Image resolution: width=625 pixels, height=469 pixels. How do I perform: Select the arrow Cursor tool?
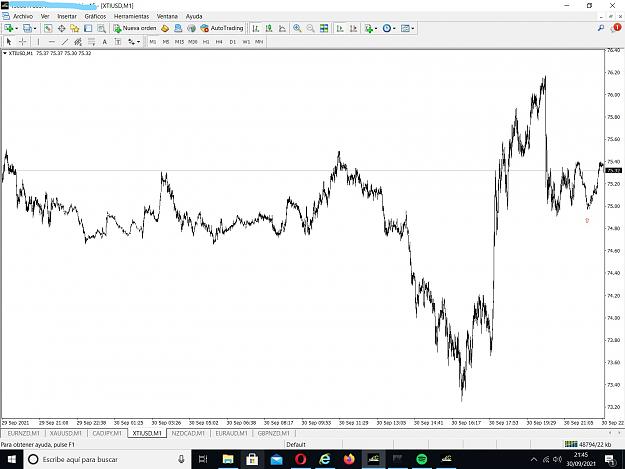(9, 42)
